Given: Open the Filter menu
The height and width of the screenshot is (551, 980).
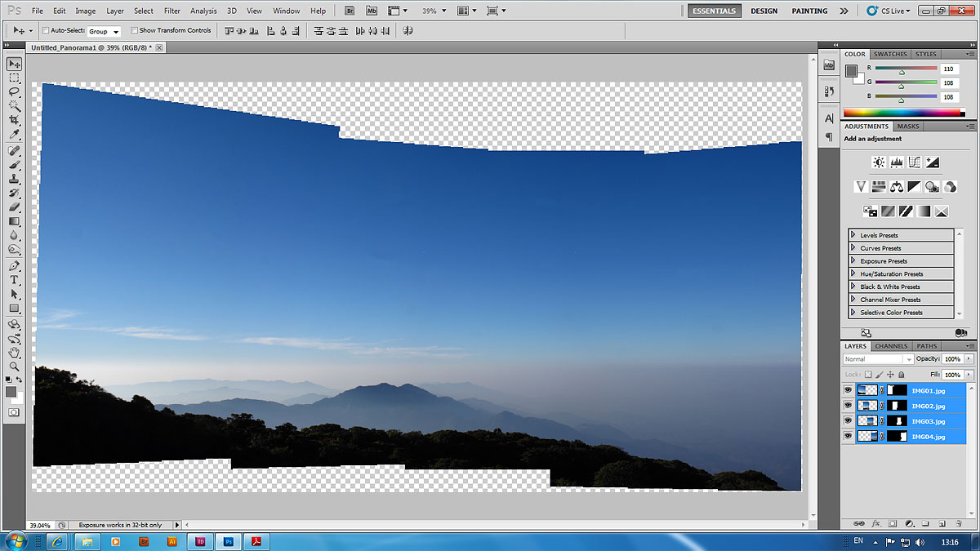Looking at the screenshot, I should coord(171,11).
